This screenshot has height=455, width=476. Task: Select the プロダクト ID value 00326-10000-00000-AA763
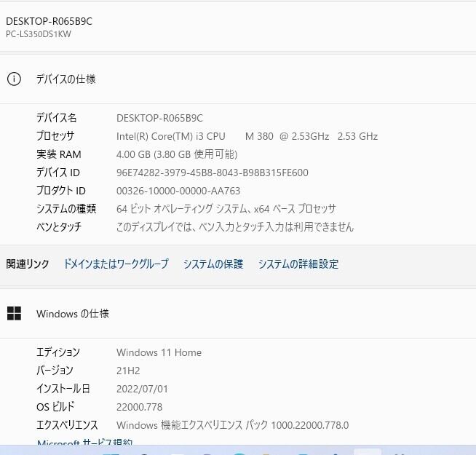[178, 191]
